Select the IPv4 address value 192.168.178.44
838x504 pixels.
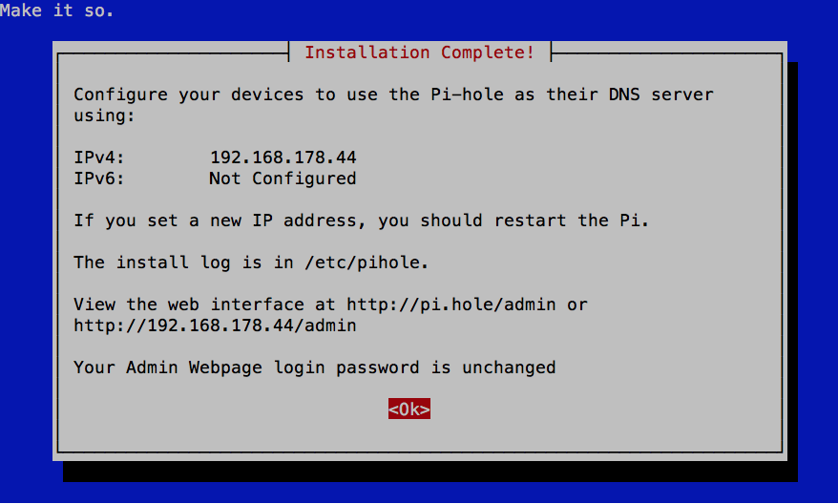click(283, 157)
